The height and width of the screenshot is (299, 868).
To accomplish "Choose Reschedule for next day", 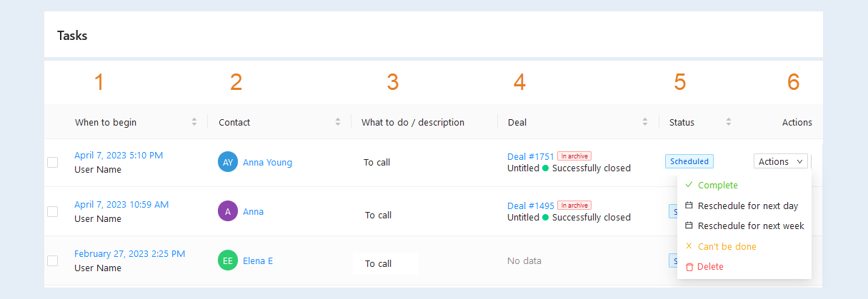I will click(x=744, y=206).
